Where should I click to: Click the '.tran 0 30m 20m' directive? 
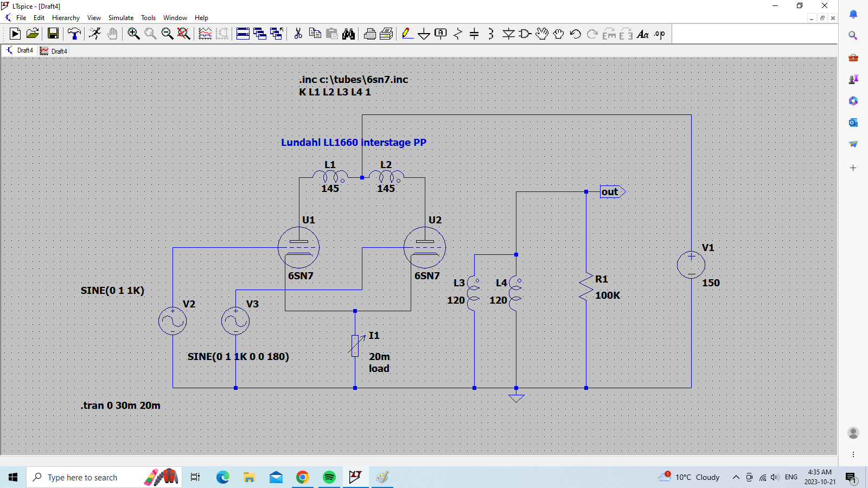pyautogui.click(x=120, y=405)
